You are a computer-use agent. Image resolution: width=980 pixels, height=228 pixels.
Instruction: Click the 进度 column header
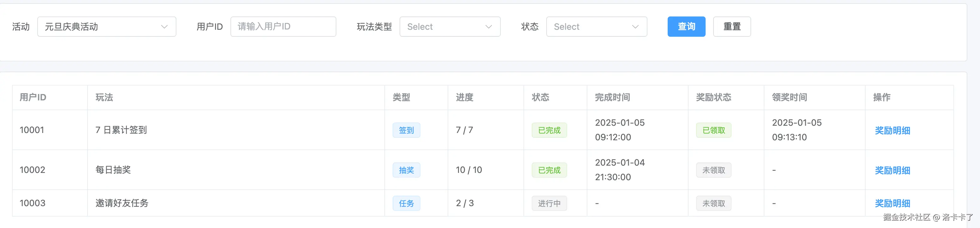(464, 98)
